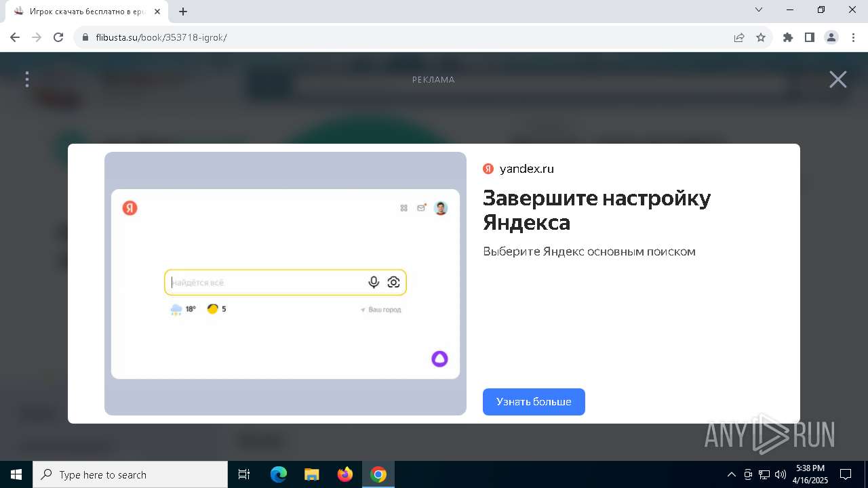The height and width of the screenshot is (488, 868).
Task: Click the camera search icon in the preview
Action: [x=393, y=283]
